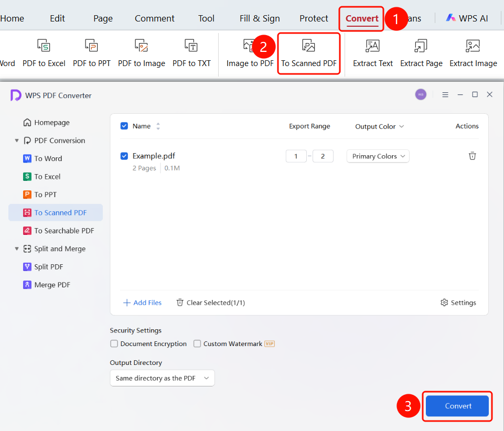Uncheck the Example.pdf file checkbox
Image resolution: width=504 pixels, height=431 pixels.
tap(124, 156)
